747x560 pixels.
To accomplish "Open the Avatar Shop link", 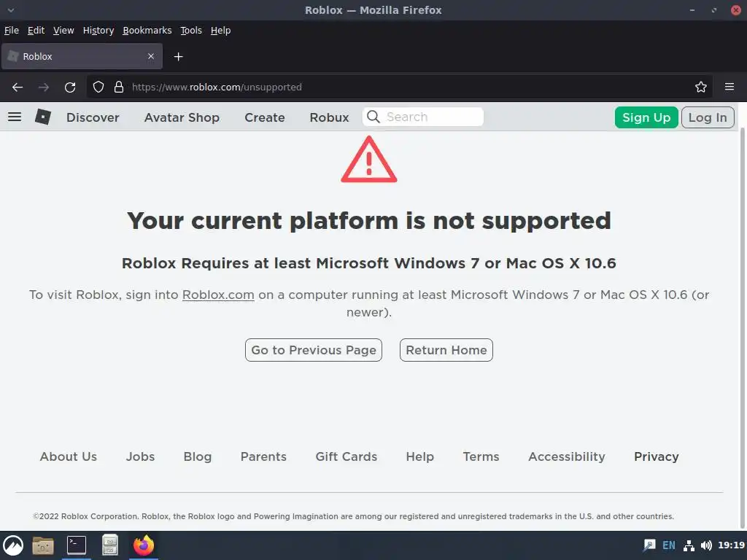I will click(182, 117).
